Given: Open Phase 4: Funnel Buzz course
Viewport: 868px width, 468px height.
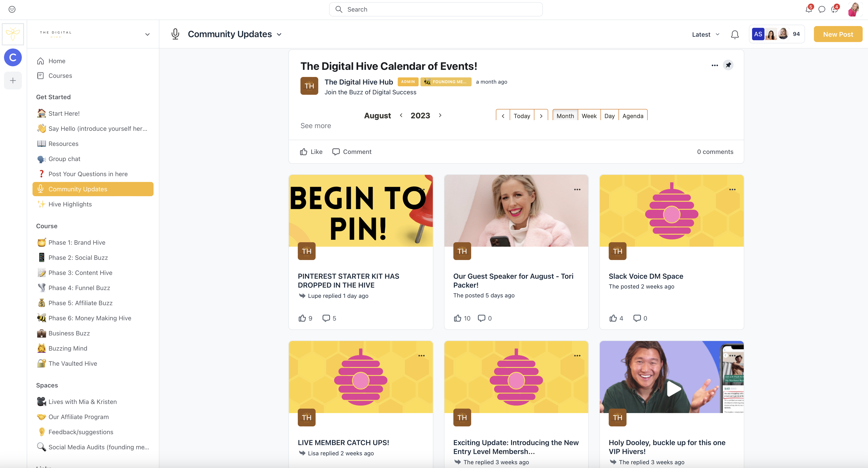Looking at the screenshot, I should click(x=93, y=288).
